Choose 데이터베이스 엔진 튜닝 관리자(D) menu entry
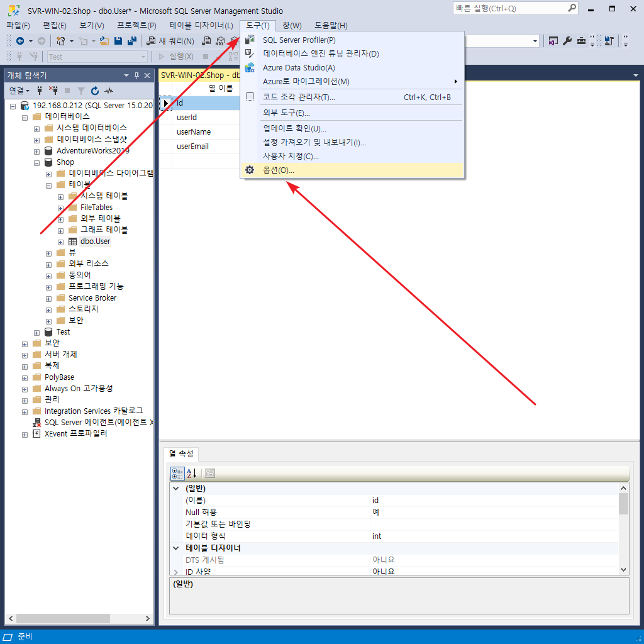Viewport: 644px width, 644px height. click(x=352, y=54)
